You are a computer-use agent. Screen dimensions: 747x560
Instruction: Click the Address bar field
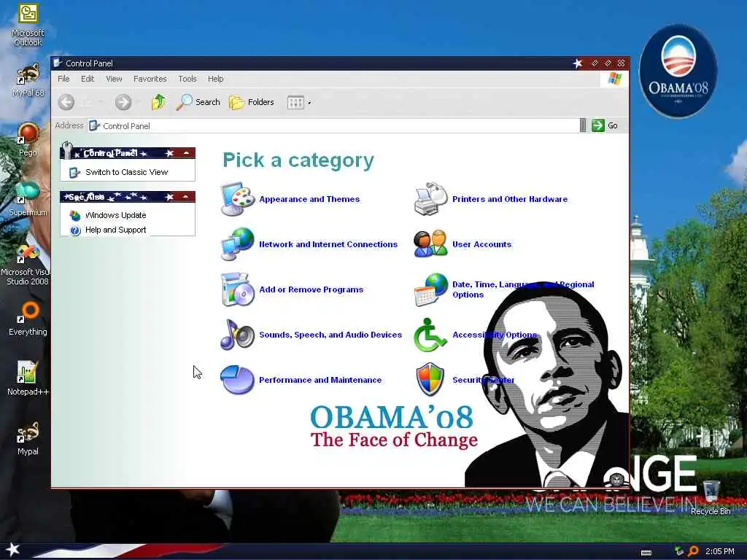click(333, 125)
